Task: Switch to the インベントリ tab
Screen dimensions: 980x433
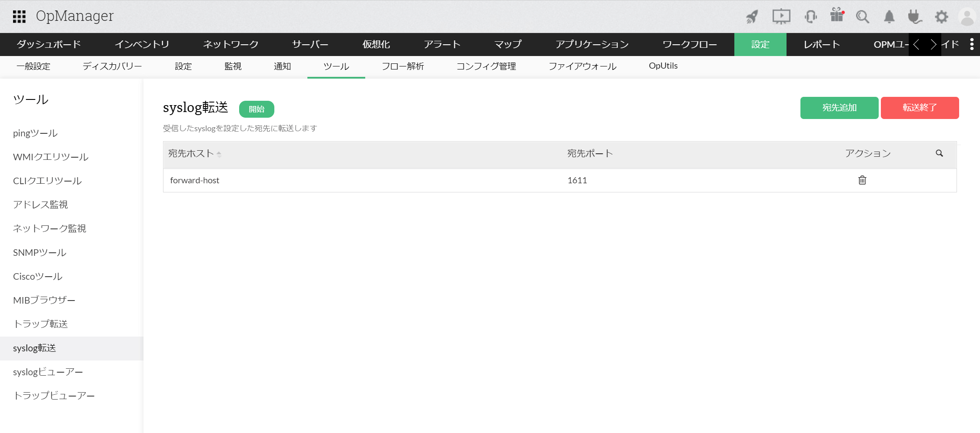Action: click(x=142, y=44)
